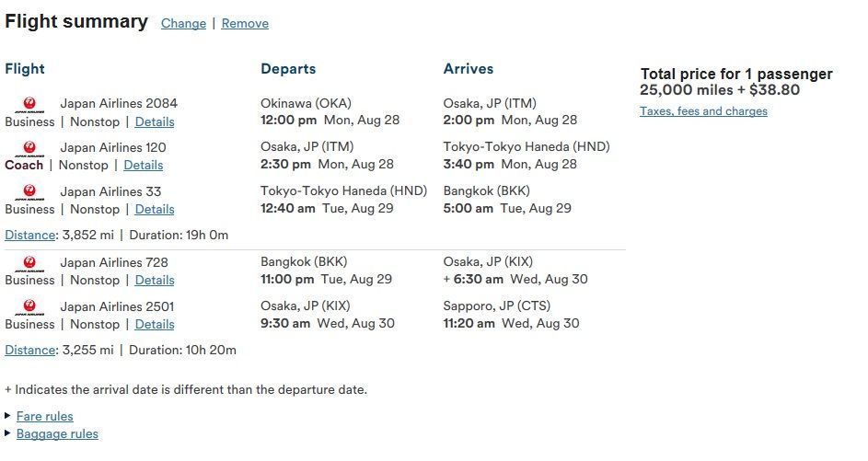Click Distance link for 3,255 mi trip
Screen dimensions: 868x461
coord(29,351)
